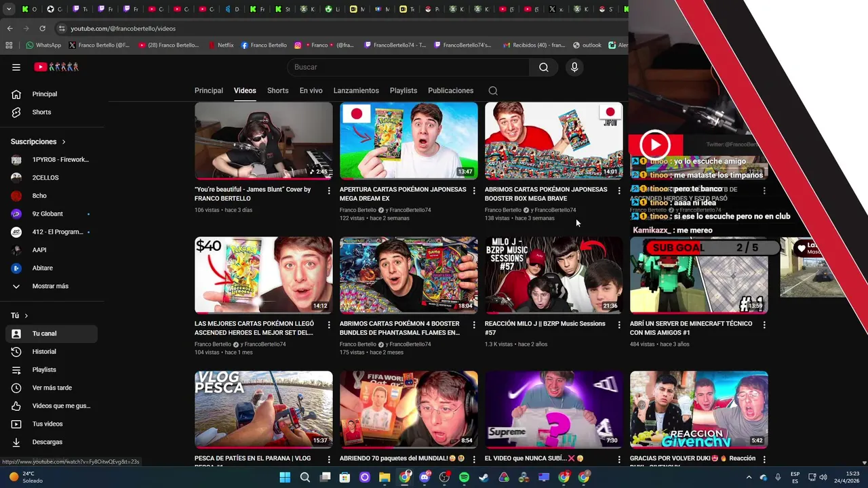Switch to the Principal channel tab

pos(209,91)
